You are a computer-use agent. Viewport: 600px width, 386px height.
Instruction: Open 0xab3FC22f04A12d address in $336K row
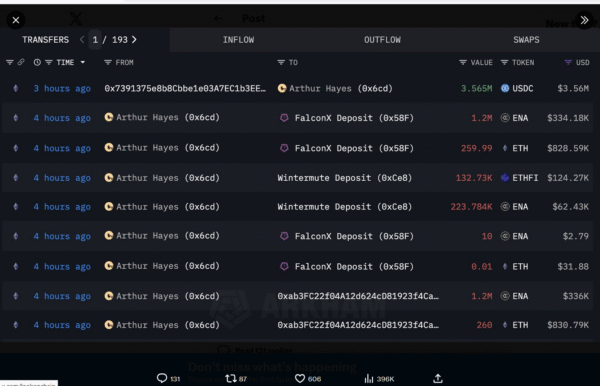coord(358,296)
